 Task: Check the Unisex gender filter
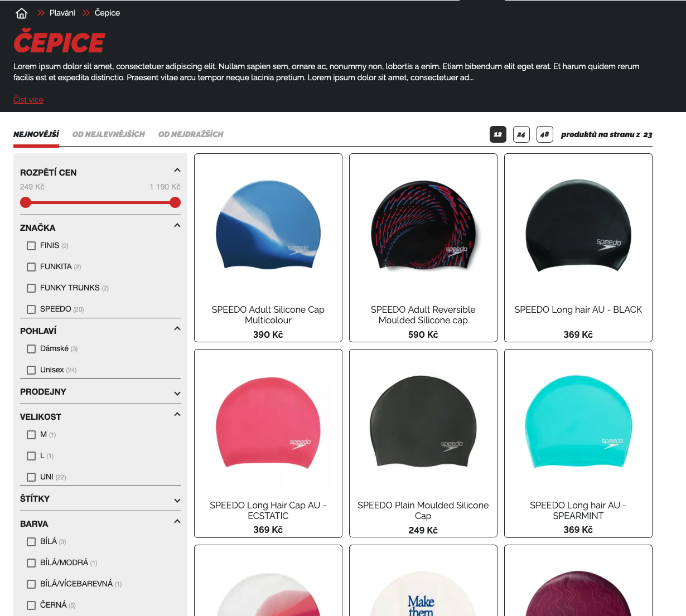31,370
